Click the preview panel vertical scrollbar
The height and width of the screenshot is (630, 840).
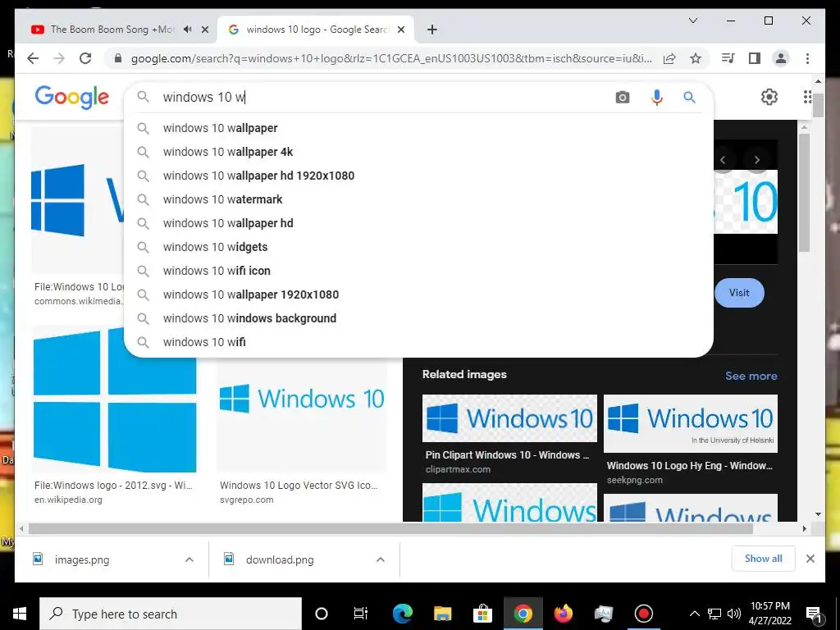(804, 193)
